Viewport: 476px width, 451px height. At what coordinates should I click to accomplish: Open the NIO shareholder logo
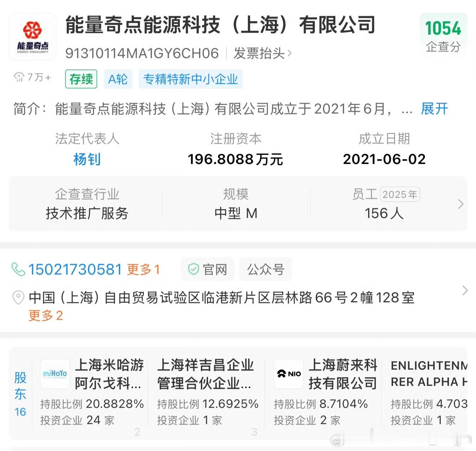288,374
